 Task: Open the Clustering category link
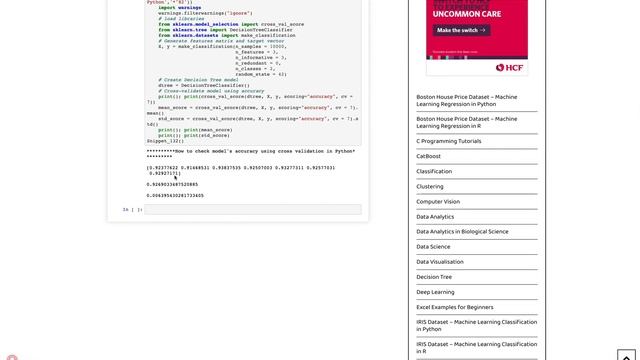click(x=429, y=187)
